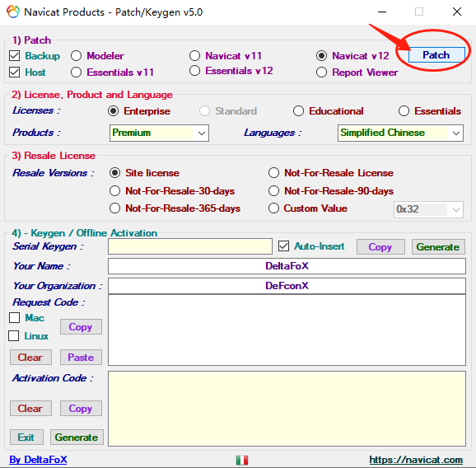Screen dimensions: 476x468
Task: Tick the Linux checkbox
Action: pos(14,336)
